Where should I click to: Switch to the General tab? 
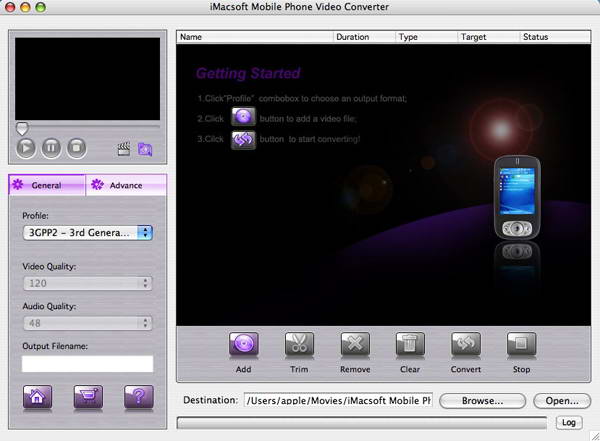coord(47,185)
